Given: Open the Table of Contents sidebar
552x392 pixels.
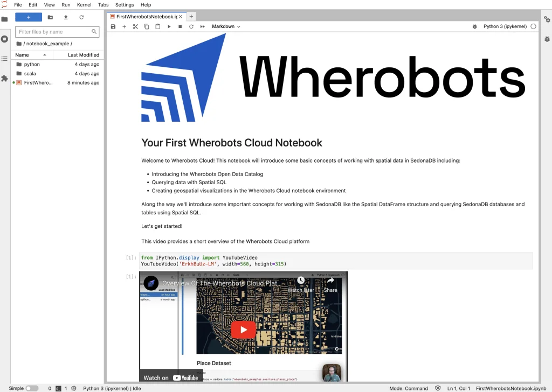Looking at the screenshot, I should click(x=4, y=59).
